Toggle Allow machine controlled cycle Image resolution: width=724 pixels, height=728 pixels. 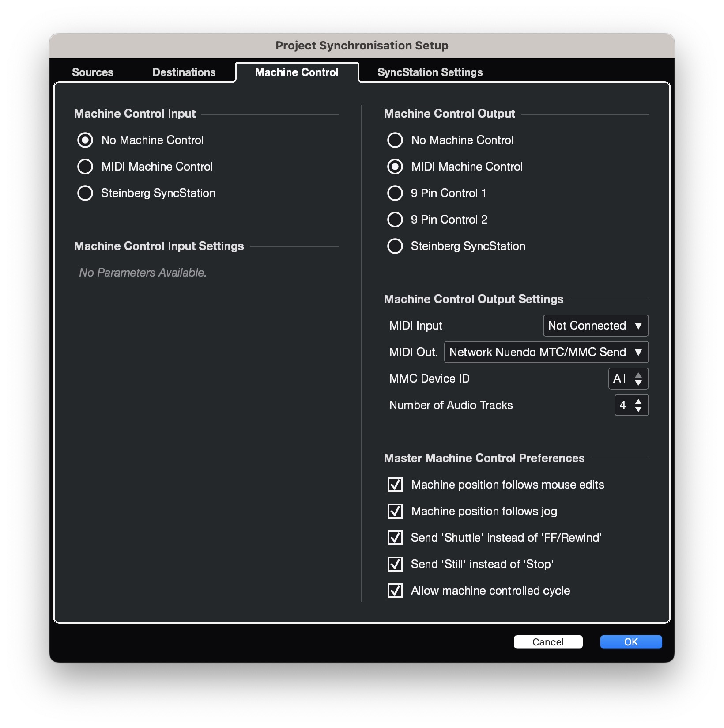point(395,591)
